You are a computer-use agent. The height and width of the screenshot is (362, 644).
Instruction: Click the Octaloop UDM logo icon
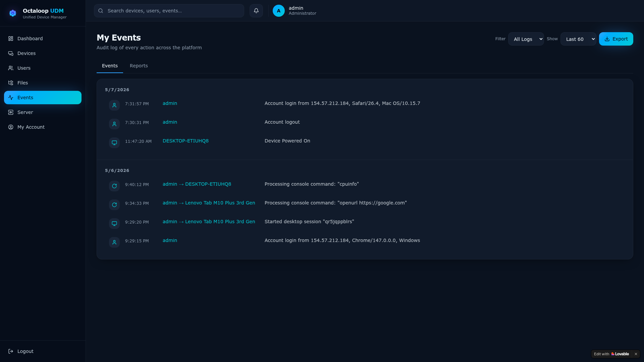pyautogui.click(x=13, y=13)
